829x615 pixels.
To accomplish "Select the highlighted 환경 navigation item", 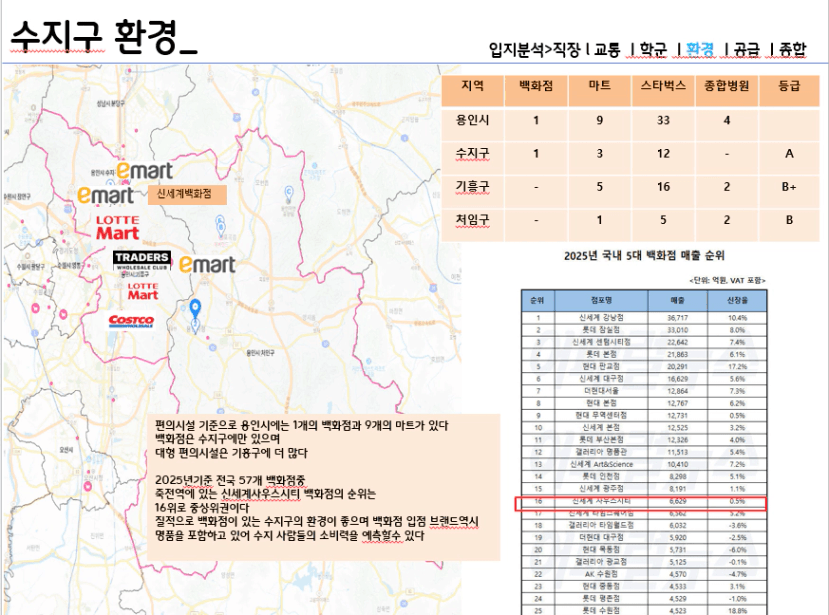I will coord(700,50).
